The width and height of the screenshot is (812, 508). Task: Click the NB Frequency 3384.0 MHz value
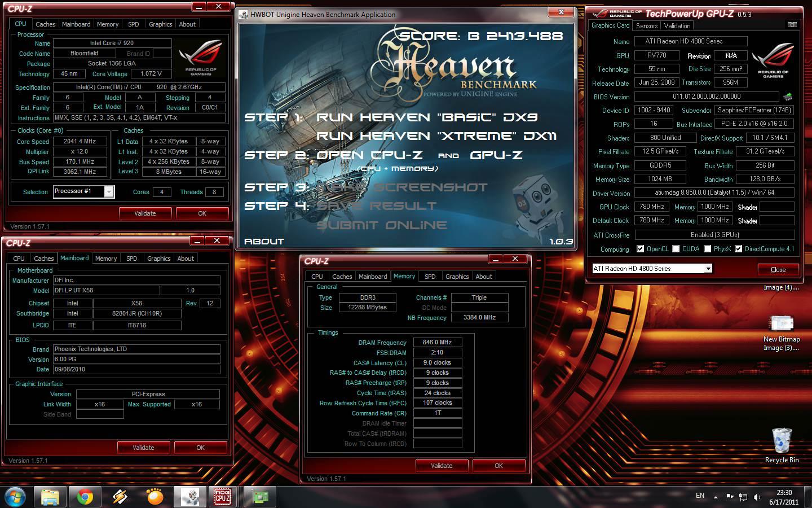(479, 318)
